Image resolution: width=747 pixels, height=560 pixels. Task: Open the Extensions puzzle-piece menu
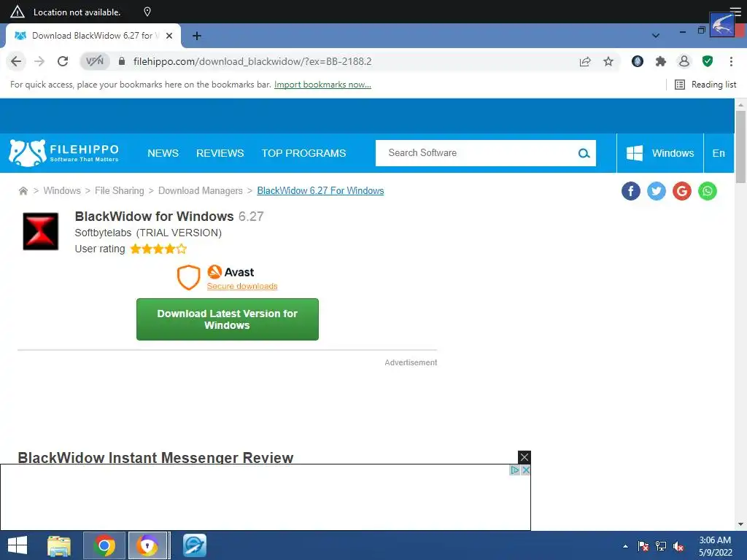(x=661, y=61)
